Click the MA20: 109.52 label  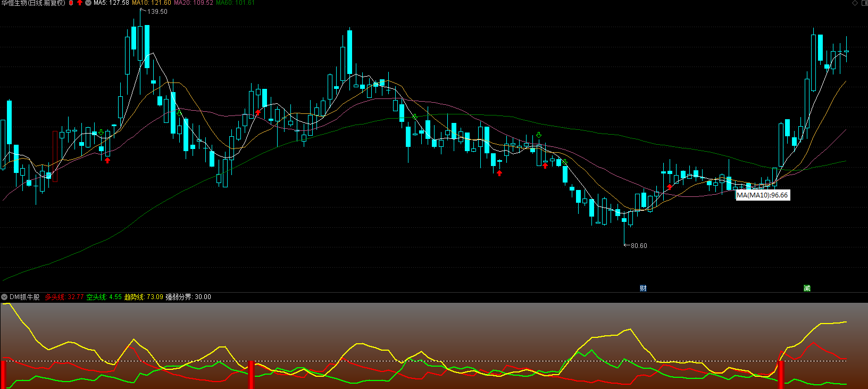pos(194,3)
